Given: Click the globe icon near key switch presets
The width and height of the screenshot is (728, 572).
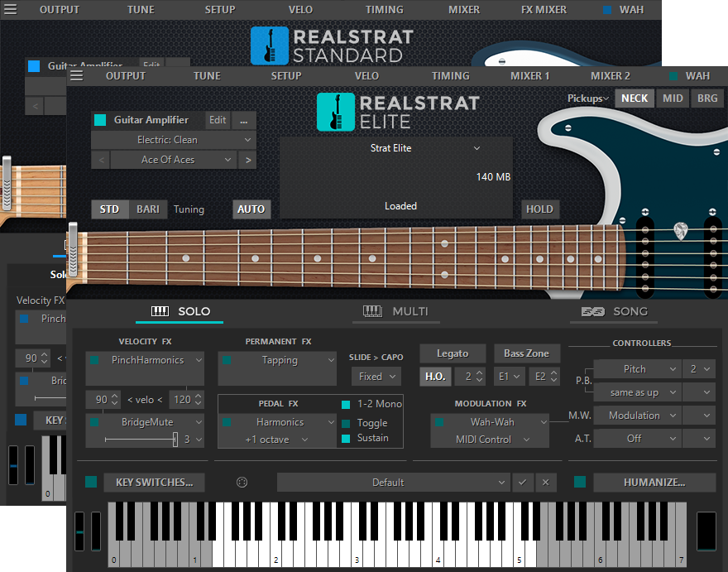Looking at the screenshot, I should pyautogui.click(x=241, y=482).
